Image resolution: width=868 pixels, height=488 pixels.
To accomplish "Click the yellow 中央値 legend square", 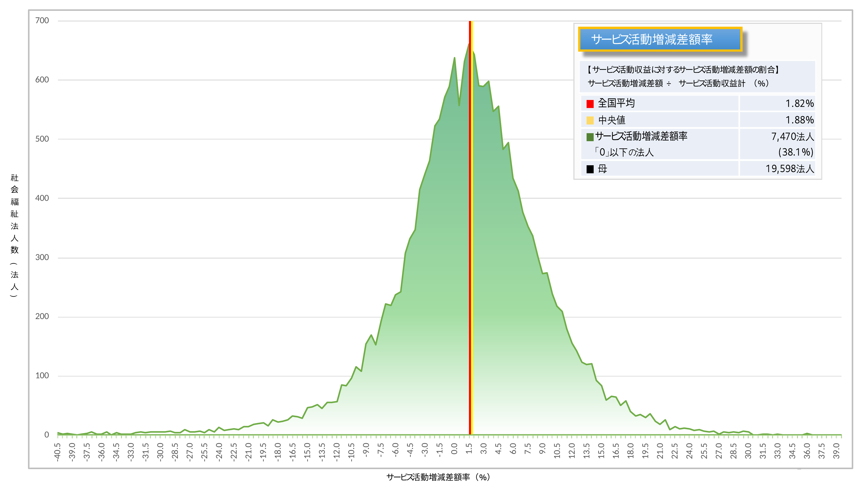I will tap(590, 120).
